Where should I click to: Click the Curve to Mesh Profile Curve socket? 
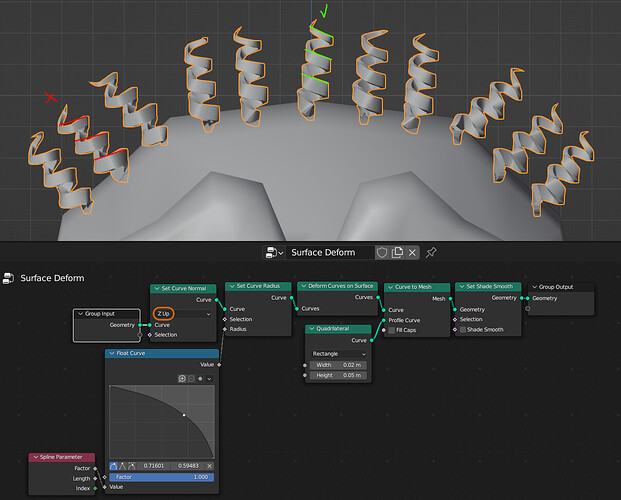(x=383, y=320)
